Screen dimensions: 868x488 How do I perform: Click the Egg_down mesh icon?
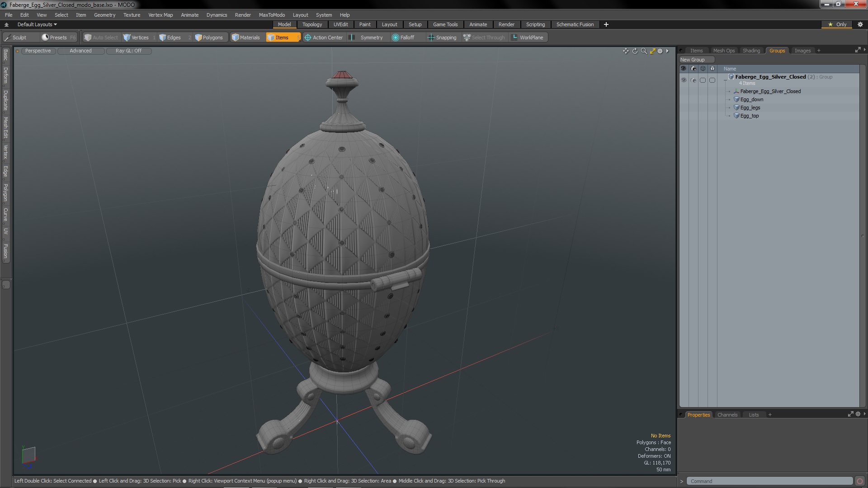click(736, 99)
